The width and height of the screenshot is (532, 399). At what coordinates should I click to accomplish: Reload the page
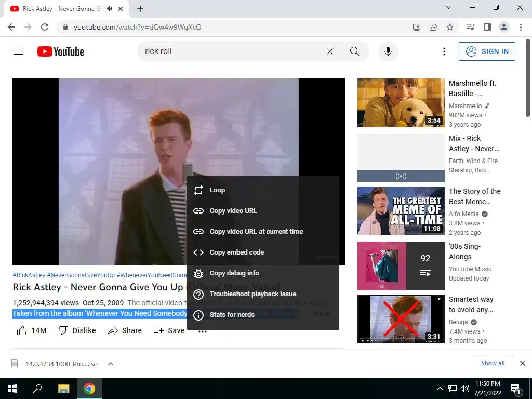45,27
